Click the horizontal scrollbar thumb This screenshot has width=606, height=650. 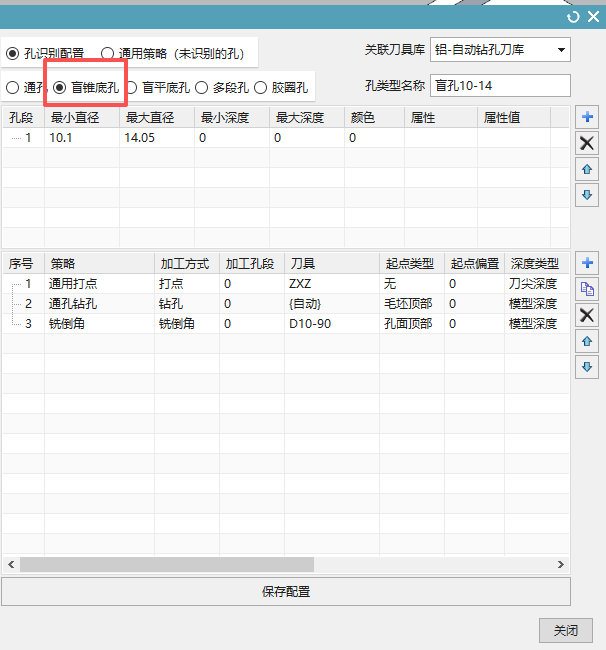167,565
